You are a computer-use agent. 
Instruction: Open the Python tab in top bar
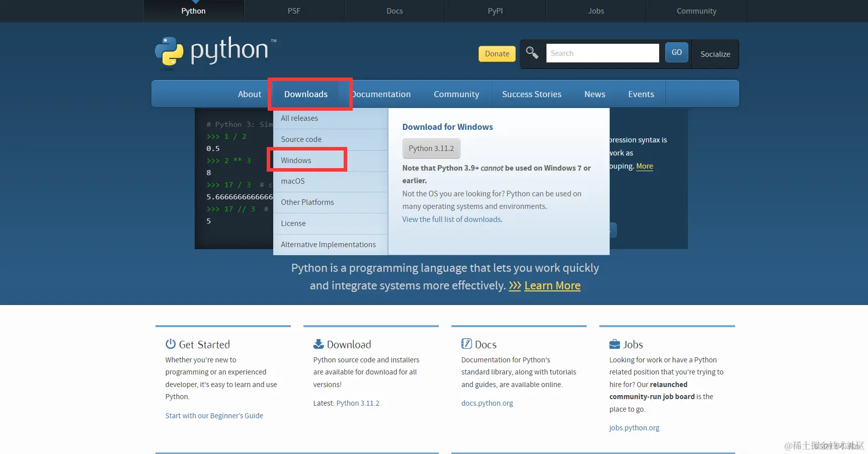coord(194,11)
